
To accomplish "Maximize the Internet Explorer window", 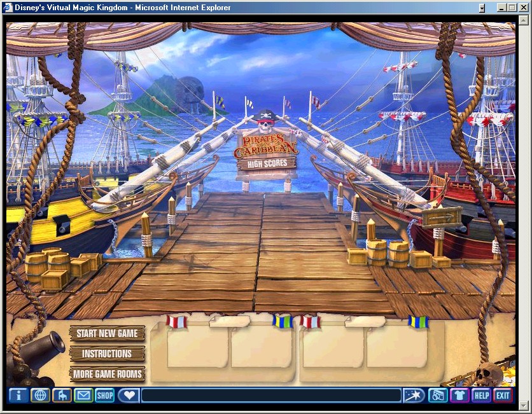I will coord(512,8).
